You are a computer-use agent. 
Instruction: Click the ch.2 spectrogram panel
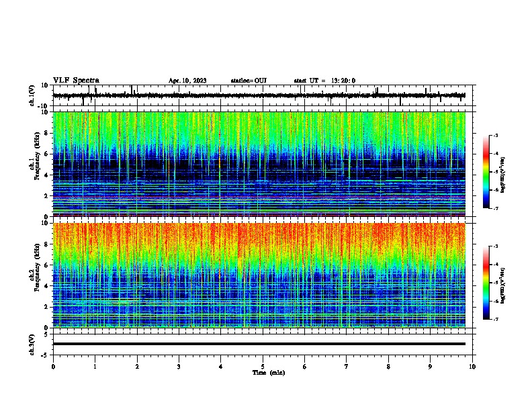coord(259,275)
